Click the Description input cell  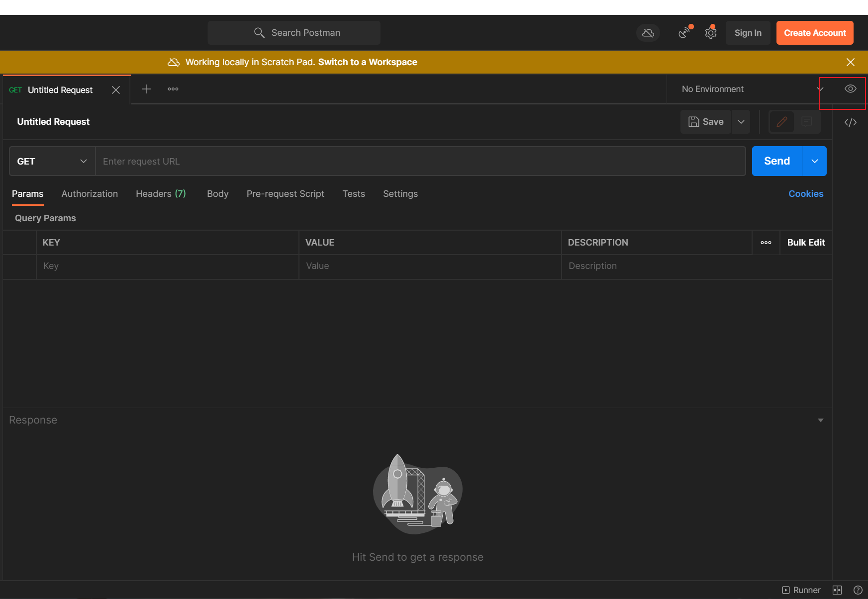(x=696, y=266)
